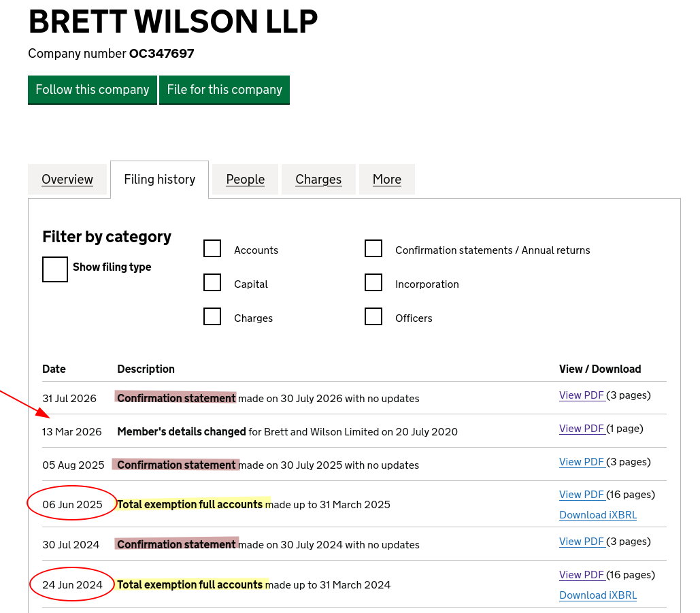The width and height of the screenshot is (700, 613).
Task: View PDF for accounts to 31 March 2024
Action: point(582,575)
